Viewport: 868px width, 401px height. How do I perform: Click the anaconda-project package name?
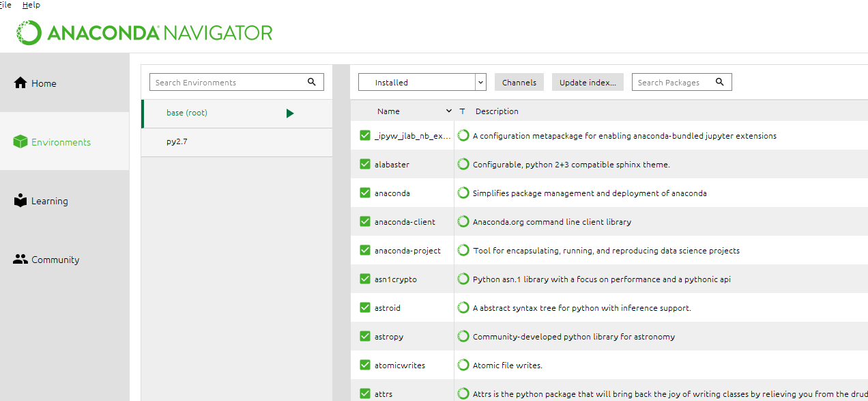407,251
